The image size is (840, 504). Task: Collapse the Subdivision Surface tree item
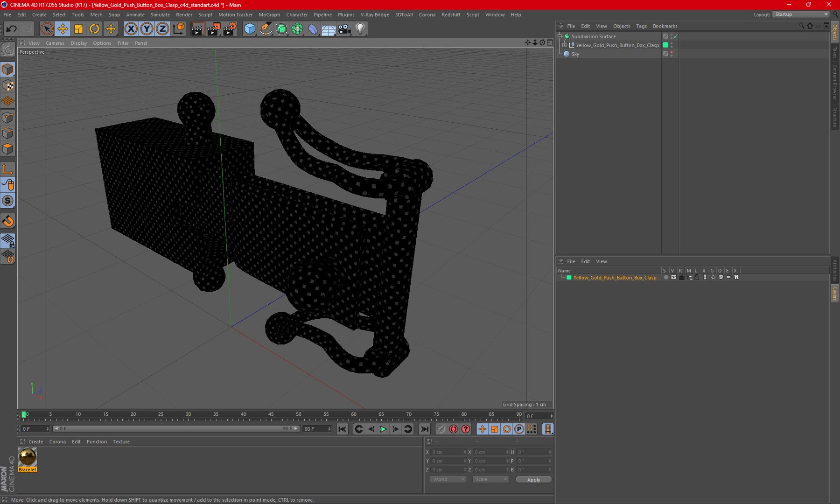pos(560,36)
